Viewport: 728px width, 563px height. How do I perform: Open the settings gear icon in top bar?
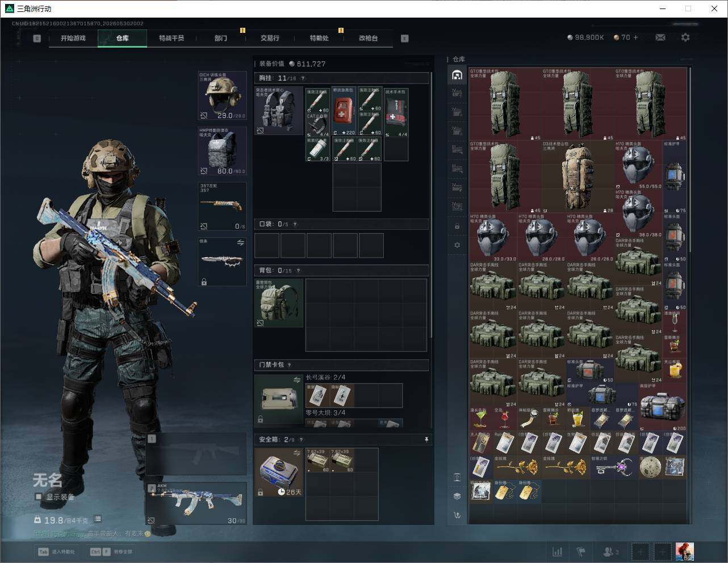tap(685, 37)
